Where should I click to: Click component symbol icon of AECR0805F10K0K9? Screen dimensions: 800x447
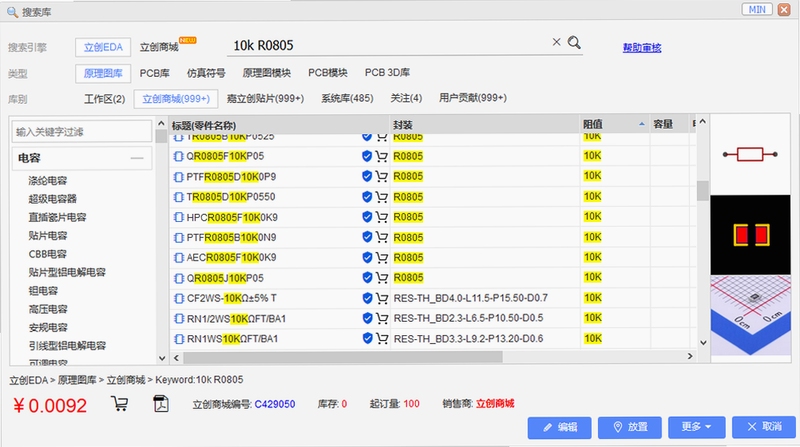tap(179, 258)
